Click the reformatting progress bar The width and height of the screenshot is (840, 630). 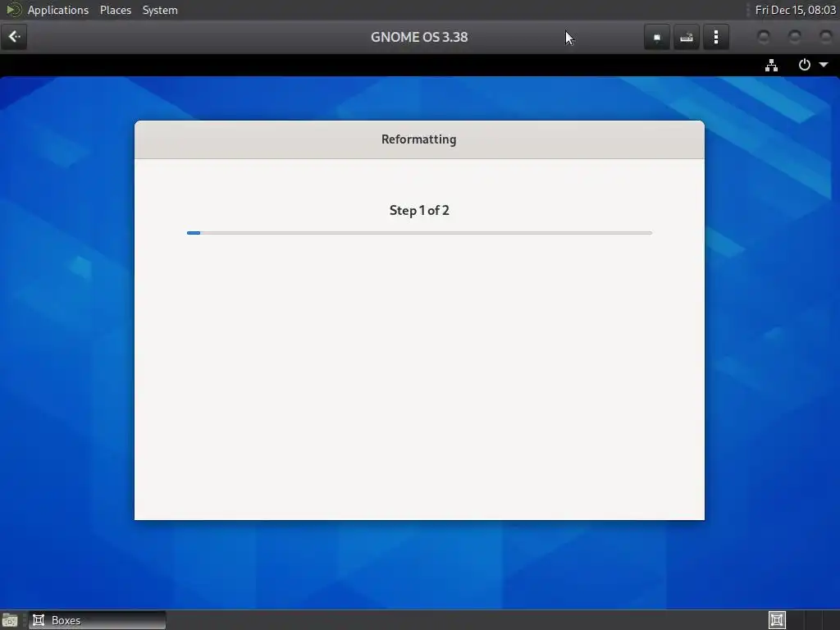[419, 233]
